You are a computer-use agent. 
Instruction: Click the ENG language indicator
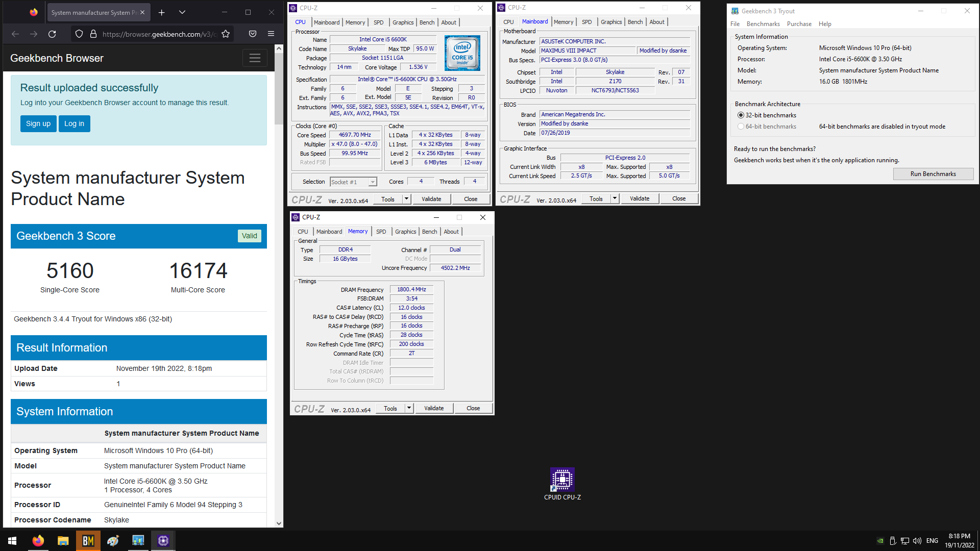coord(932,541)
